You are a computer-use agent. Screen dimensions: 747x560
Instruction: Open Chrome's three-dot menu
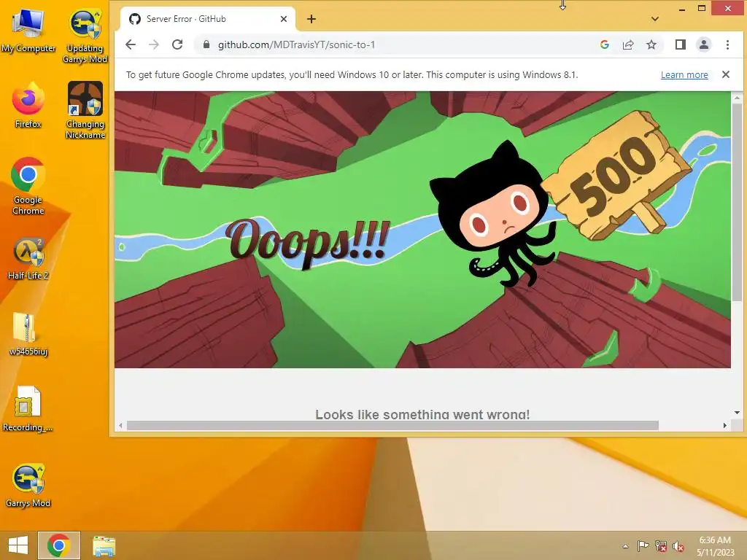pos(727,44)
